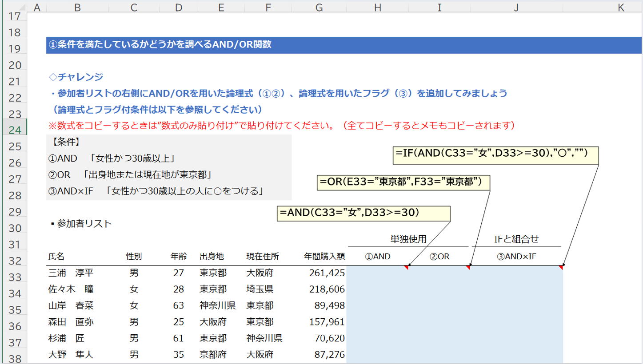Click the =OR(E33=...) formula comment box

pyautogui.click(x=403, y=182)
